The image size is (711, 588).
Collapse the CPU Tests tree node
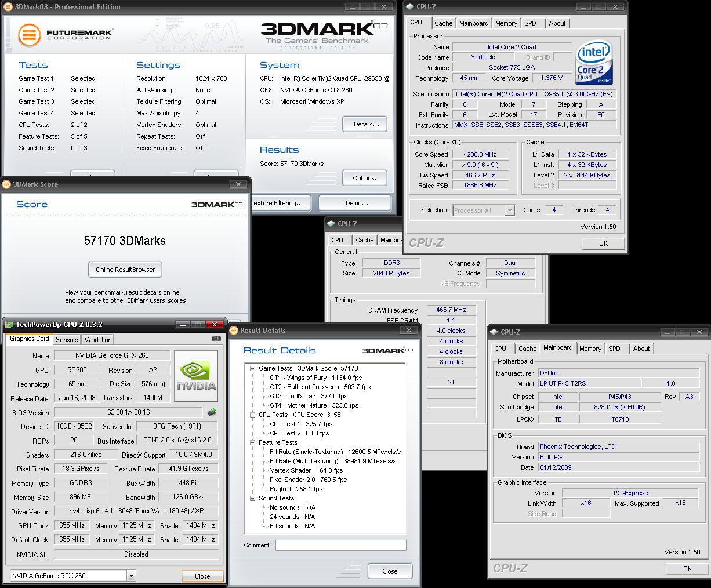point(253,415)
